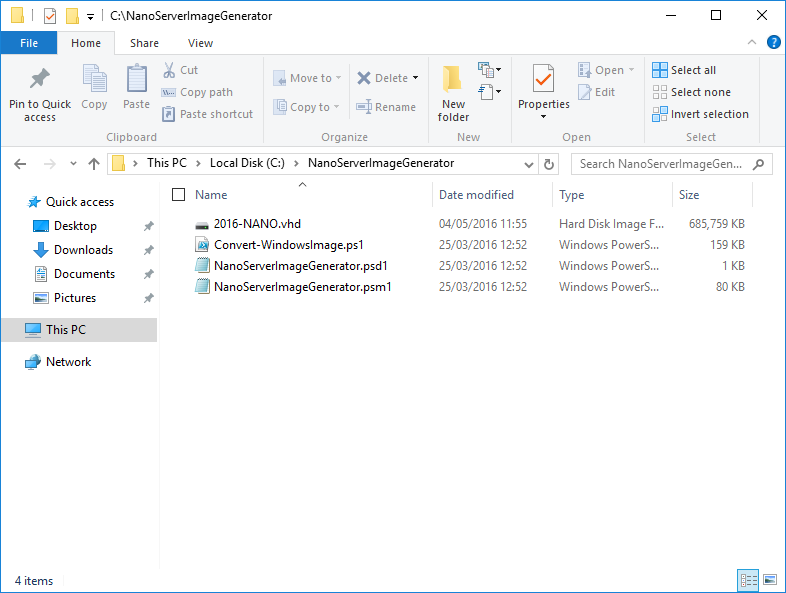
Task: Expand the Properties dropdown arrow
Action: (x=543, y=117)
